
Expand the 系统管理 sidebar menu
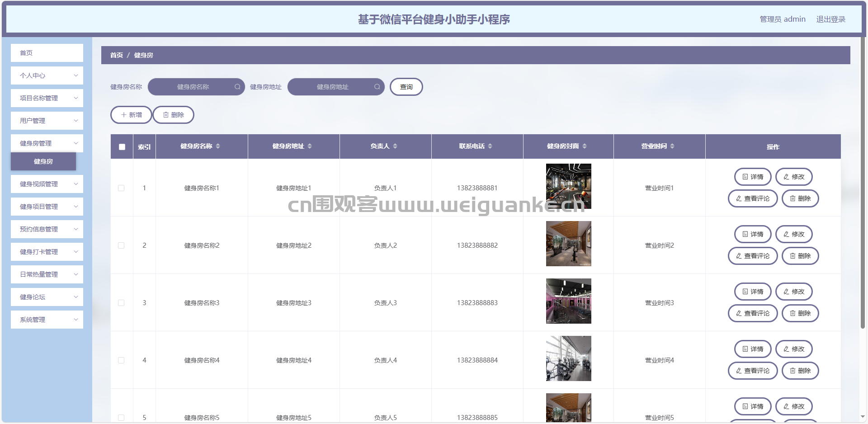click(x=47, y=320)
